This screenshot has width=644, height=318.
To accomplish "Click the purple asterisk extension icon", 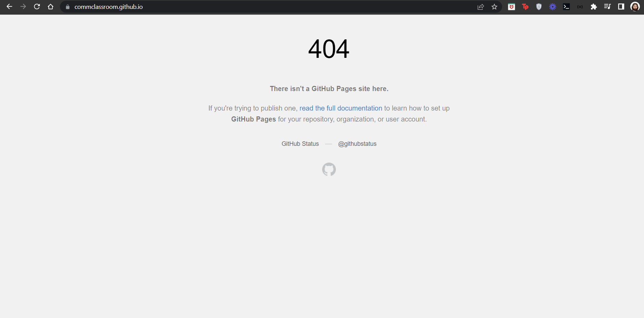I will pyautogui.click(x=552, y=7).
